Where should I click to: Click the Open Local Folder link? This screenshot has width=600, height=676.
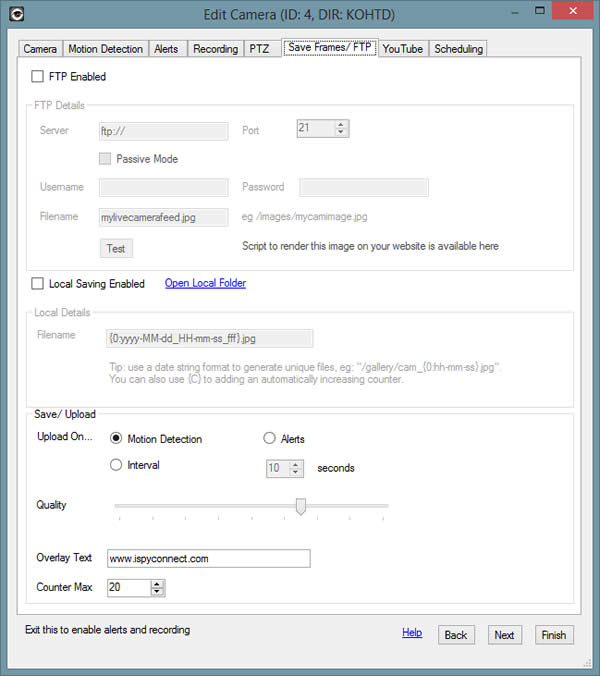click(x=205, y=283)
